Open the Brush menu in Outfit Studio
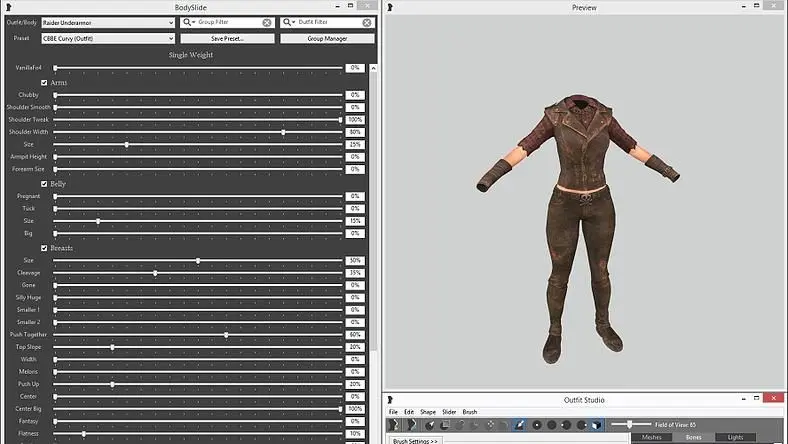 tap(469, 412)
